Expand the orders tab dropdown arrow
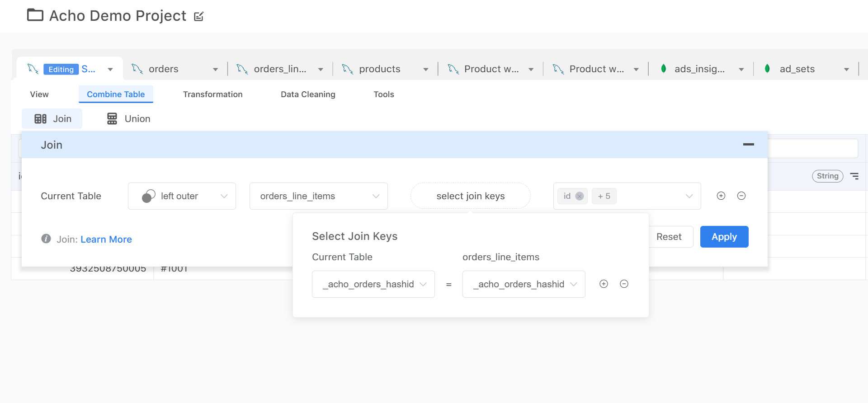This screenshot has width=868, height=403. pos(215,70)
